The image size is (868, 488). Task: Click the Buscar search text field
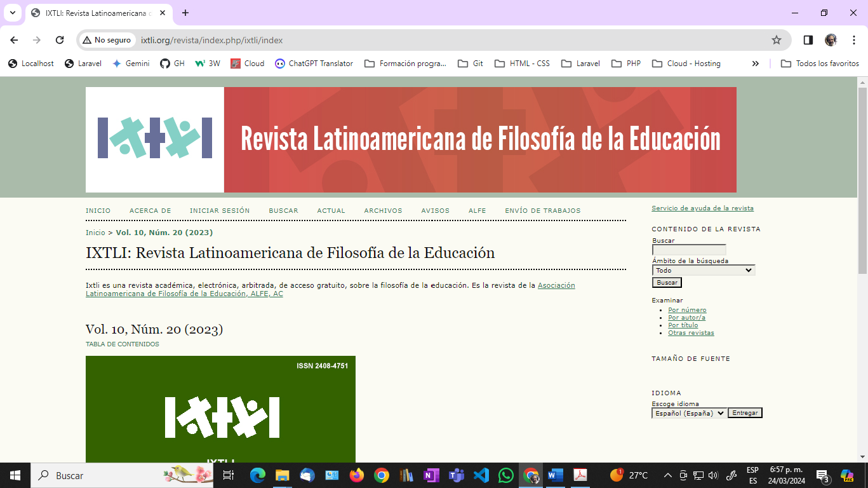(x=689, y=250)
